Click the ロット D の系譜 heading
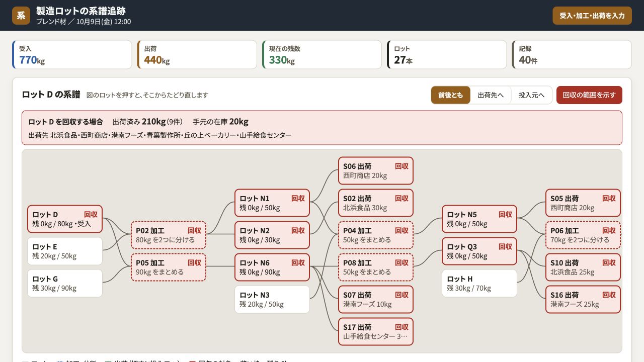Viewport: 644px width, 362px height. (x=51, y=95)
